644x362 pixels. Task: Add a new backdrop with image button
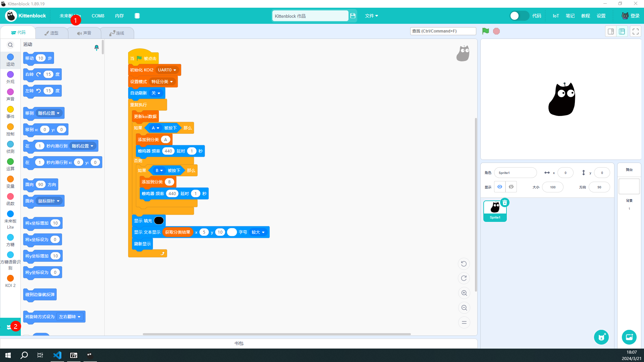click(x=629, y=337)
